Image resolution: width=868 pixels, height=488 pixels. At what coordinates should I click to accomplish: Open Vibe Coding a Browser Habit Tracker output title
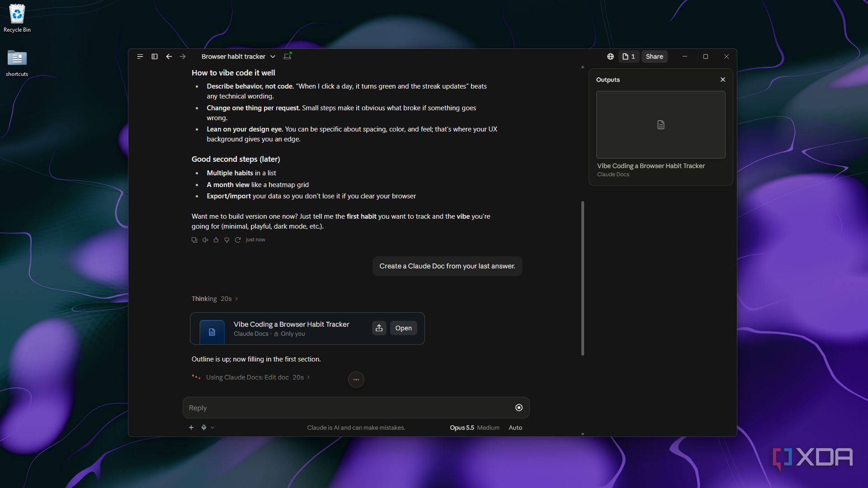tap(651, 166)
